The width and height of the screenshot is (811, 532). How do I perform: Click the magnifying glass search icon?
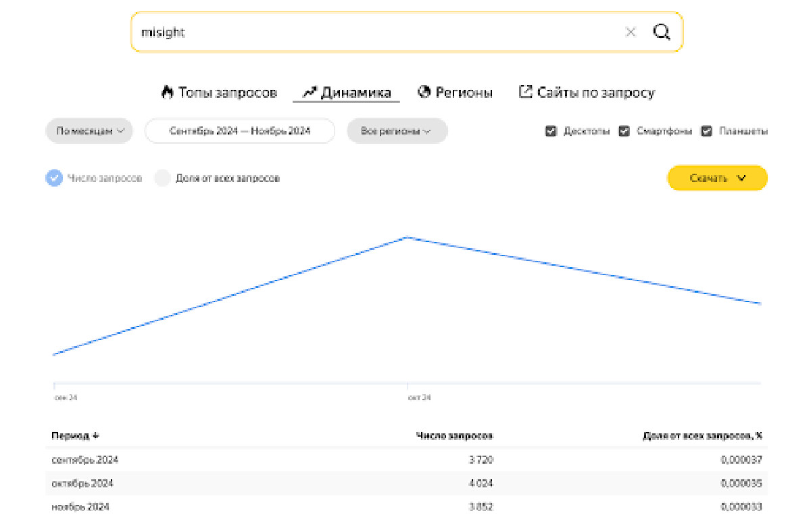tap(661, 32)
